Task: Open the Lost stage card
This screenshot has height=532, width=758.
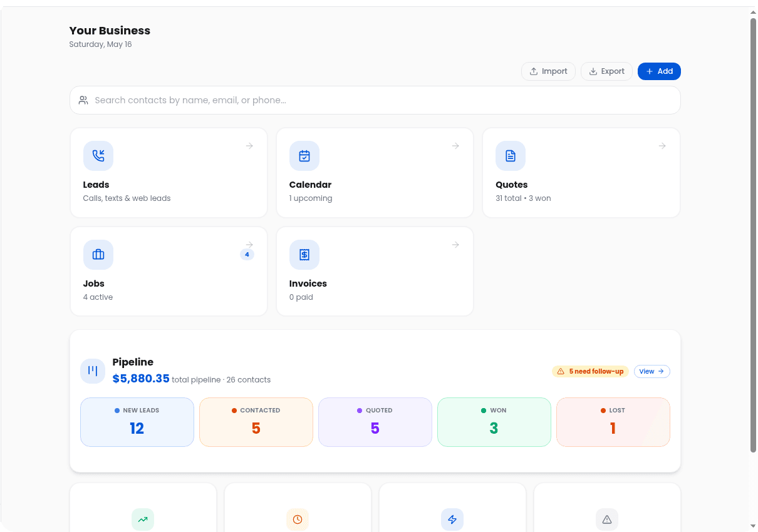Action: pyautogui.click(x=613, y=422)
